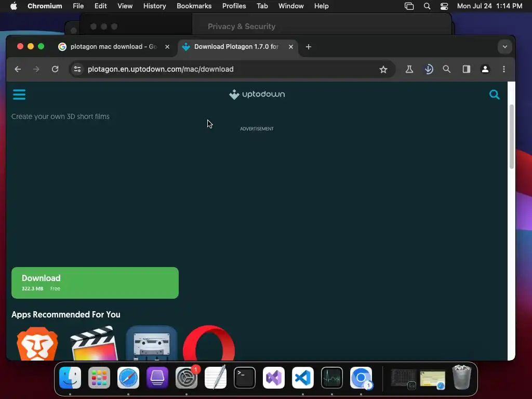This screenshot has width=532, height=399.
Task: Close the Download Plotagon tab
Action: [291, 47]
